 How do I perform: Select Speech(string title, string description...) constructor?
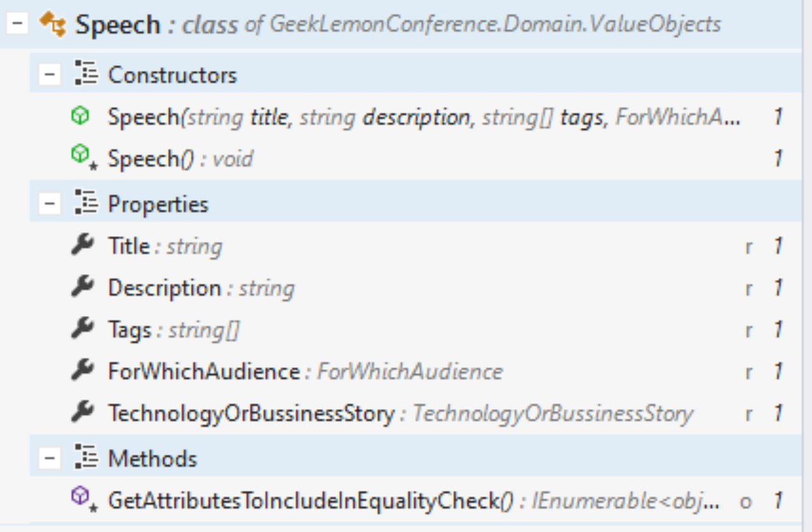(415, 117)
